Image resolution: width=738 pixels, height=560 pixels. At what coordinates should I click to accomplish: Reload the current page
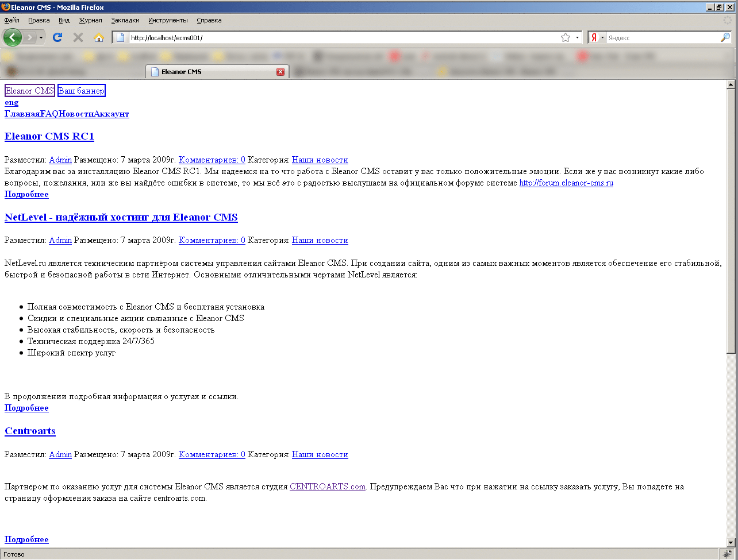click(x=57, y=37)
